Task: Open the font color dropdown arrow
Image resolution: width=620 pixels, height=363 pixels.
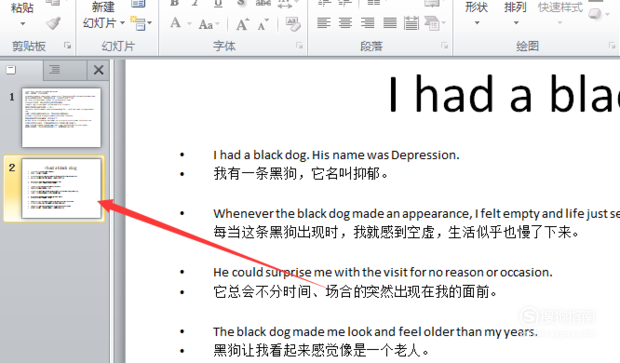Action: 189,24
